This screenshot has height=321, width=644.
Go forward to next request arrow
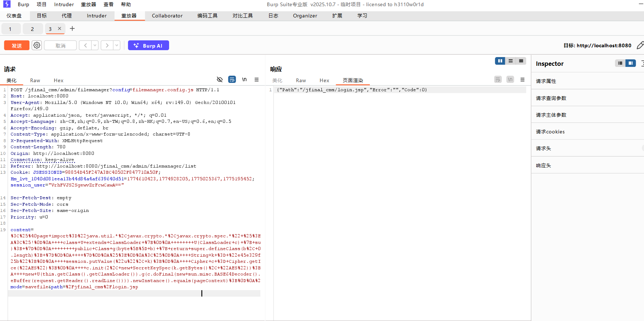[x=107, y=45]
